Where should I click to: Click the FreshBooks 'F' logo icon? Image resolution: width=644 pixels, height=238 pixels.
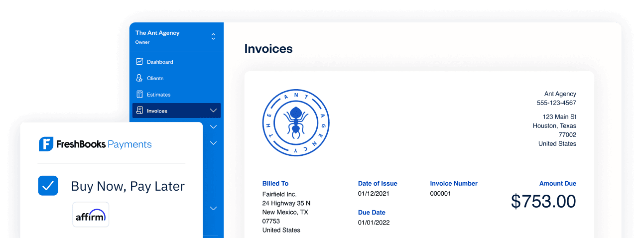coord(46,144)
